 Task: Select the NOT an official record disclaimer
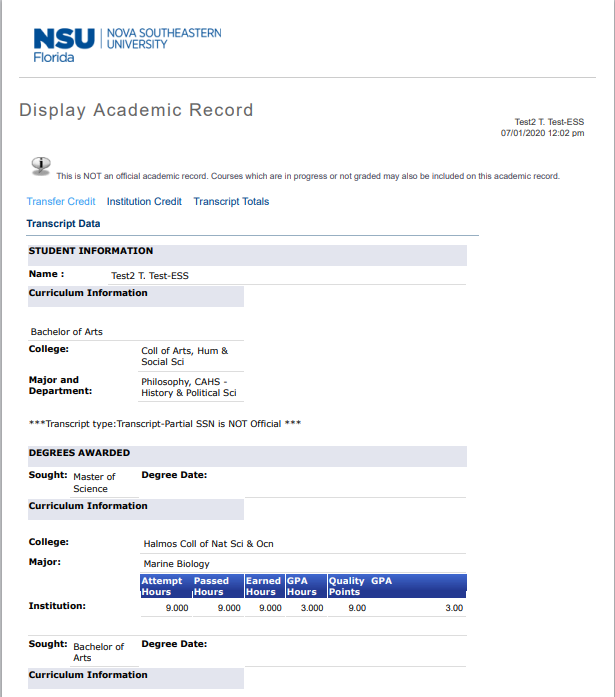308,176
